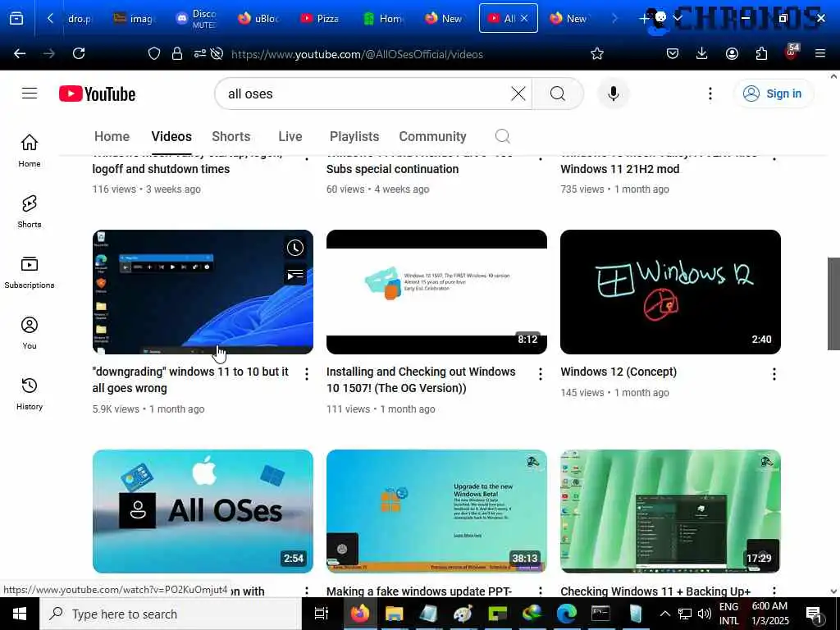Image resolution: width=840 pixels, height=630 pixels.
Task: Open Firefox account icon
Action: [732, 53]
